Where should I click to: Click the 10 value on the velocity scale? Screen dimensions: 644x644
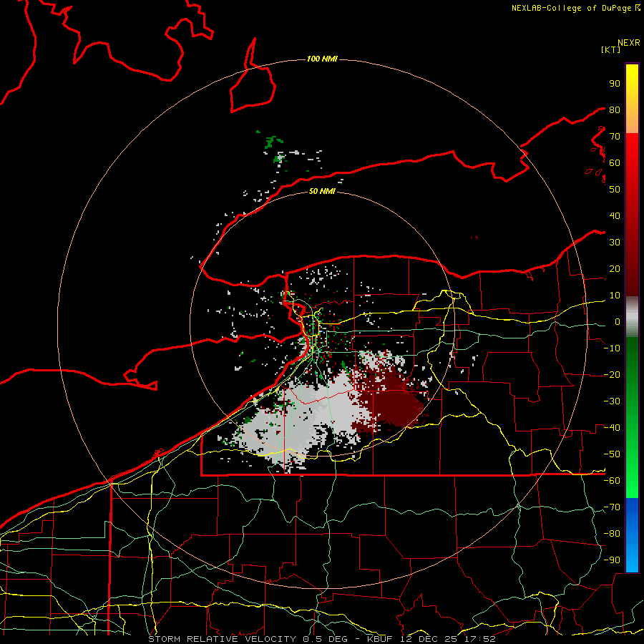tap(615, 296)
